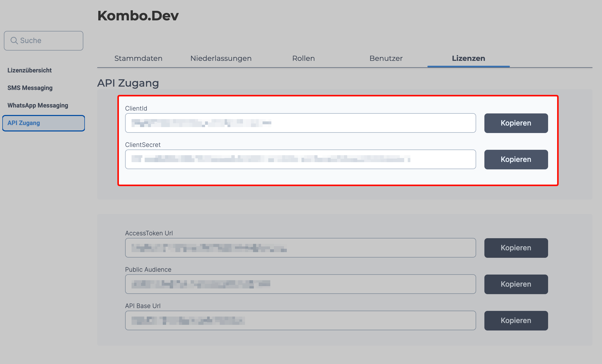Click the ClientSecret label

pyautogui.click(x=143, y=145)
